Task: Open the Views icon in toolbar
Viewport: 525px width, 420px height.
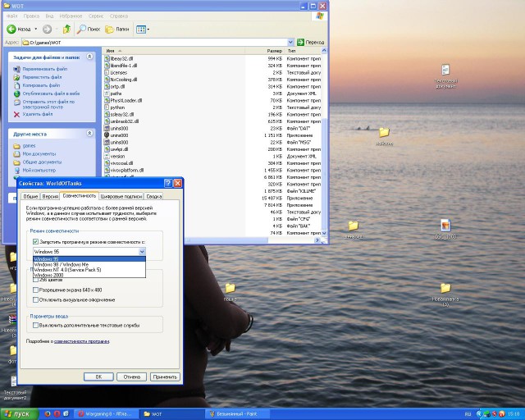Action: click(141, 30)
